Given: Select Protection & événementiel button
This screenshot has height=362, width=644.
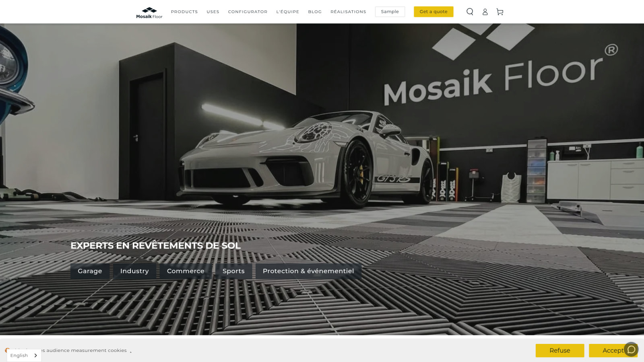Looking at the screenshot, I should pos(308,271).
